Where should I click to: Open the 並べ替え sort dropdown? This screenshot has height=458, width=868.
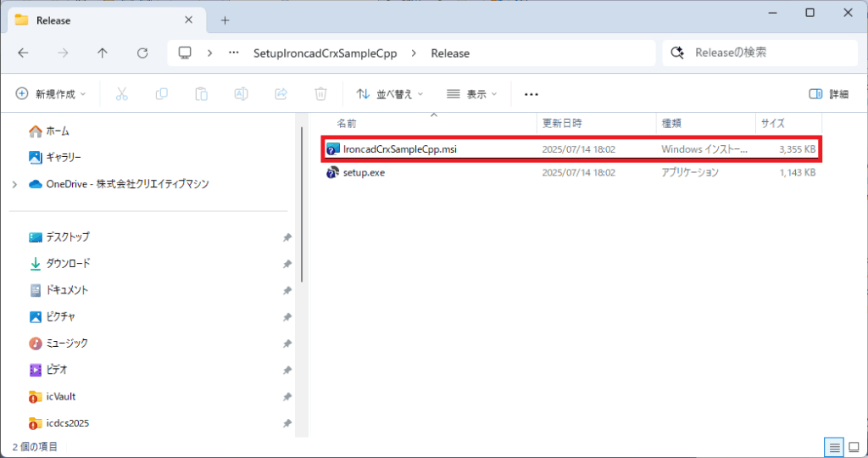389,94
